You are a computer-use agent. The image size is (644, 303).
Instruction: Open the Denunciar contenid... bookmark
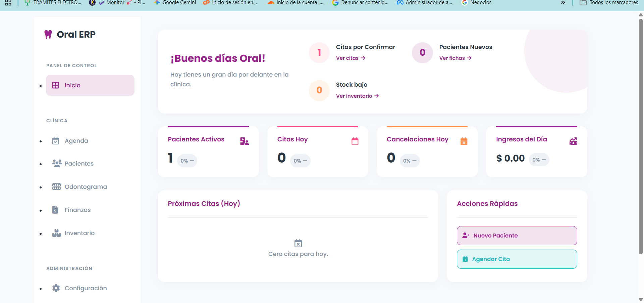(x=360, y=3)
